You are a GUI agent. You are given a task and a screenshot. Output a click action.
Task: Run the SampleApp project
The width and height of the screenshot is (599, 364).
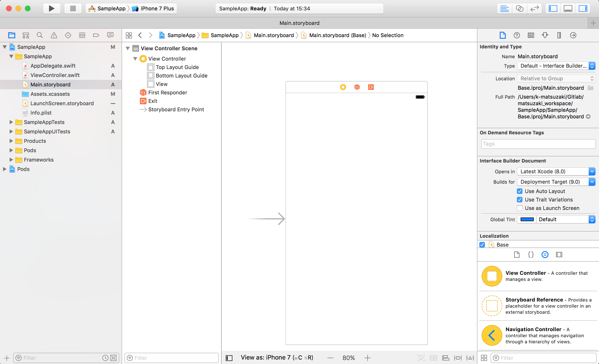click(x=52, y=8)
